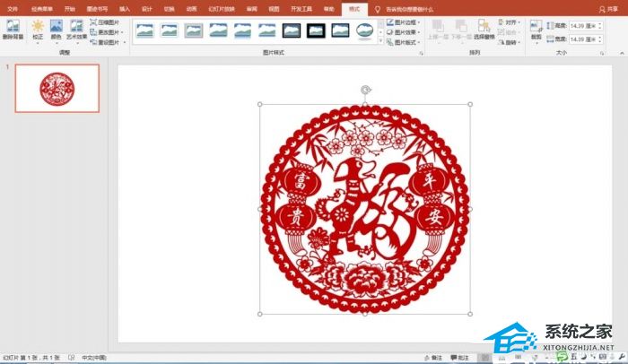The height and width of the screenshot is (364, 628).
Task: Apply the first picture style thumbnail
Action: click(x=144, y=30)
